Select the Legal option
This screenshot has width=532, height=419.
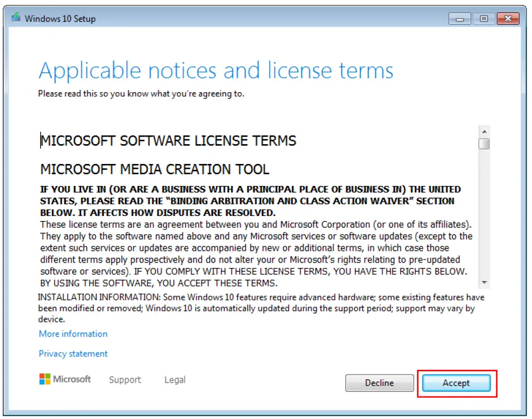174,379
